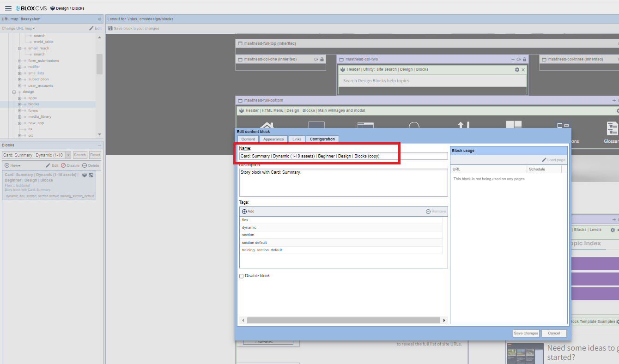Collapse the design tree node
The width and height of the screenshot is (619, 364).
(14, 92)
